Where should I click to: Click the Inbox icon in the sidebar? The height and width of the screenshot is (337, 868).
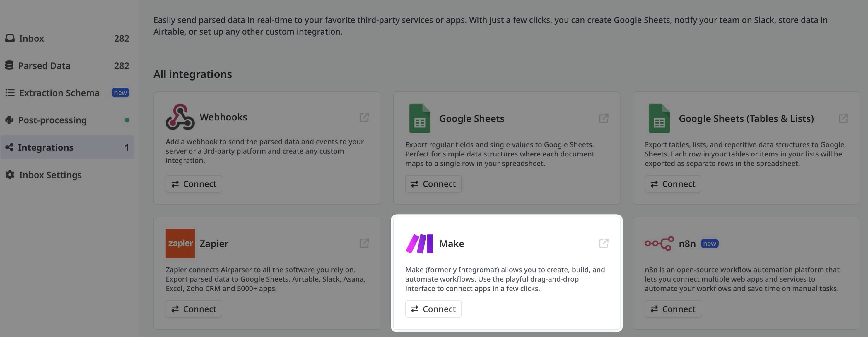tap(9, 38)
